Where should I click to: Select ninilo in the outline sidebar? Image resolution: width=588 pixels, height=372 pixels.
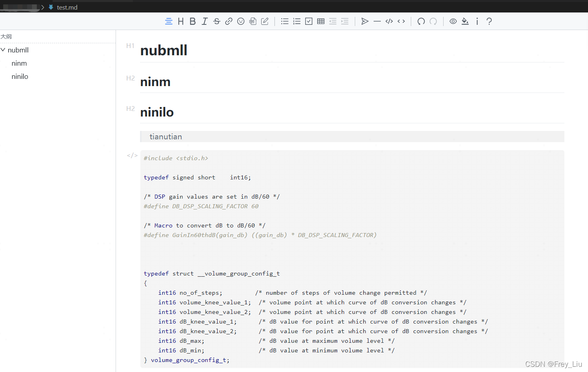(20, 76)
